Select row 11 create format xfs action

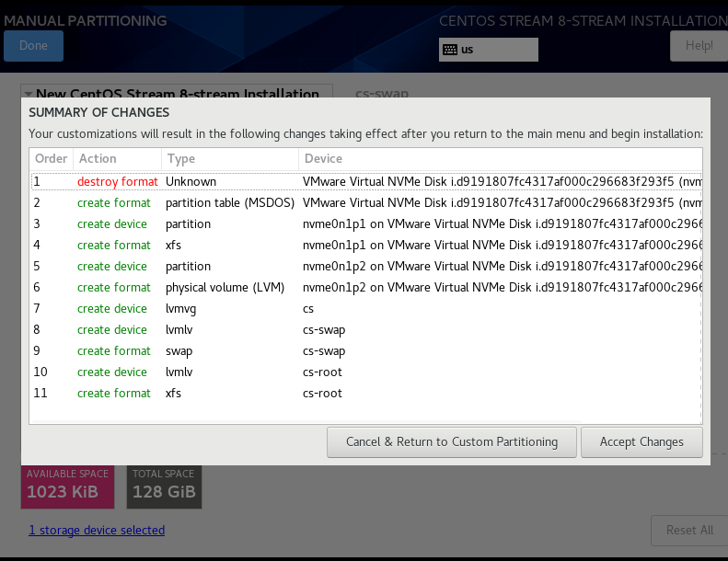tap(114, 394)
